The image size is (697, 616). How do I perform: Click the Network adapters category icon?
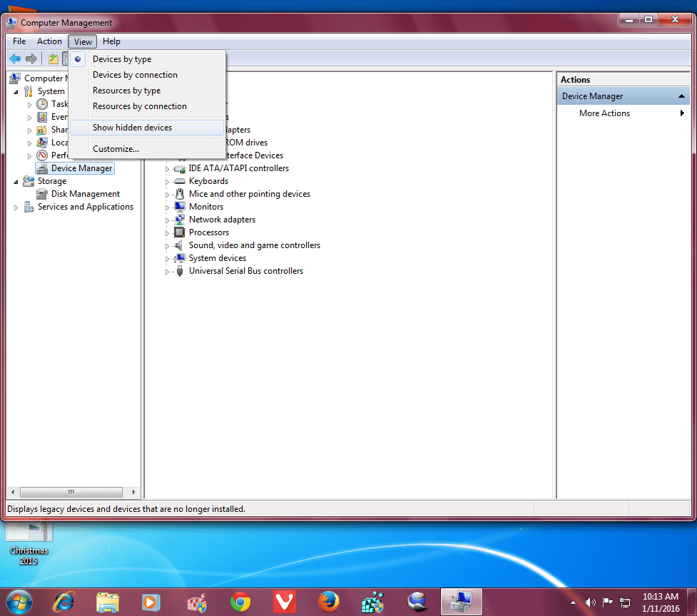178,219
